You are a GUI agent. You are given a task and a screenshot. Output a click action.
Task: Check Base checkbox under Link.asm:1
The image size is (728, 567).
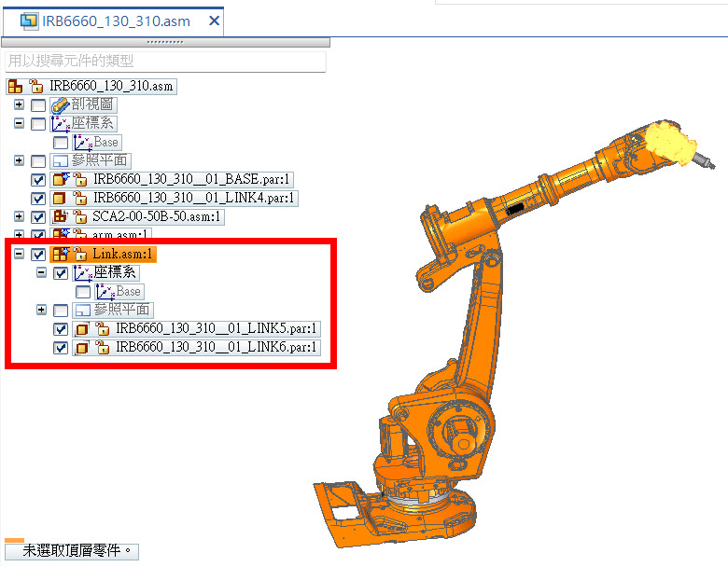point(83,292)
